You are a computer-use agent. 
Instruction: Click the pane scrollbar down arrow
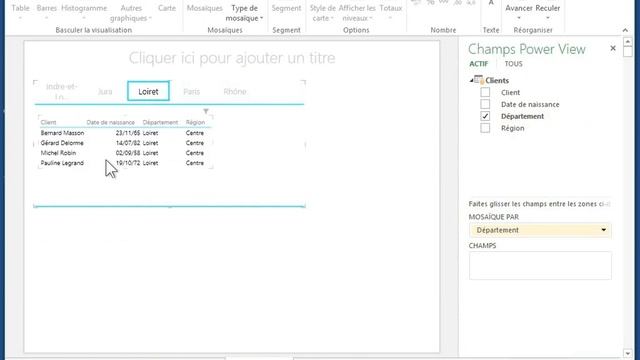tap(628, 353)
